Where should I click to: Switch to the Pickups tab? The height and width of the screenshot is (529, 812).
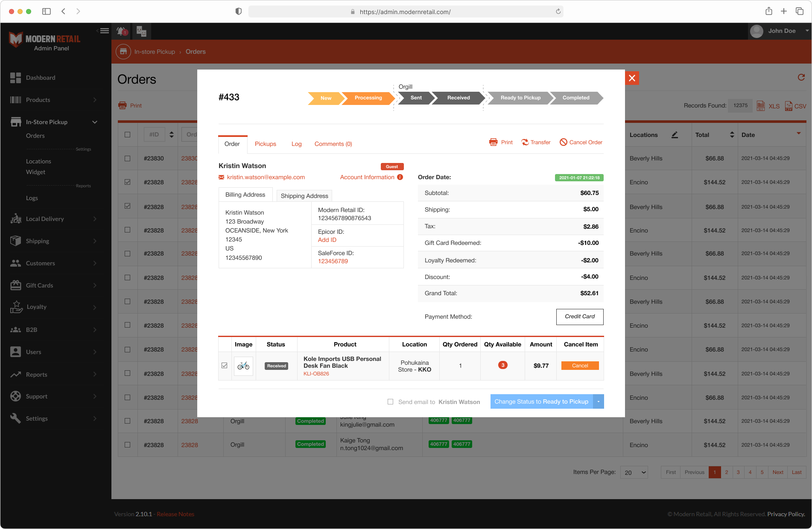(265, 144)
